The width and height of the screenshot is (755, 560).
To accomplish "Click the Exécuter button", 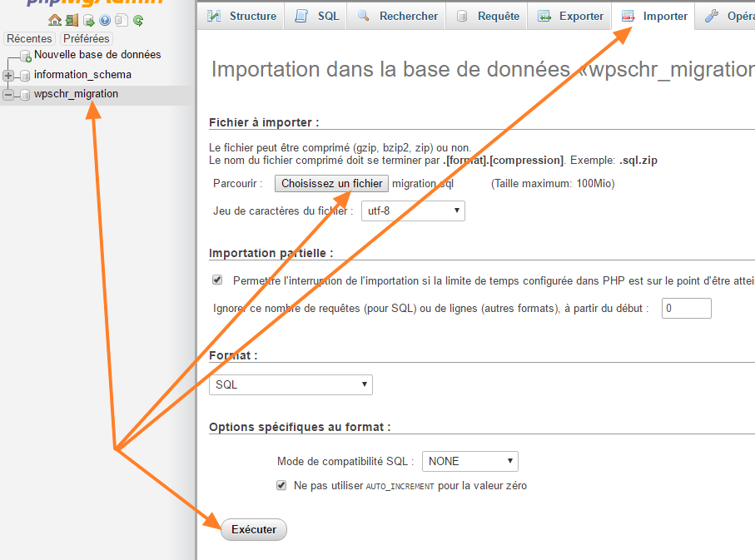I will point(253,529).
